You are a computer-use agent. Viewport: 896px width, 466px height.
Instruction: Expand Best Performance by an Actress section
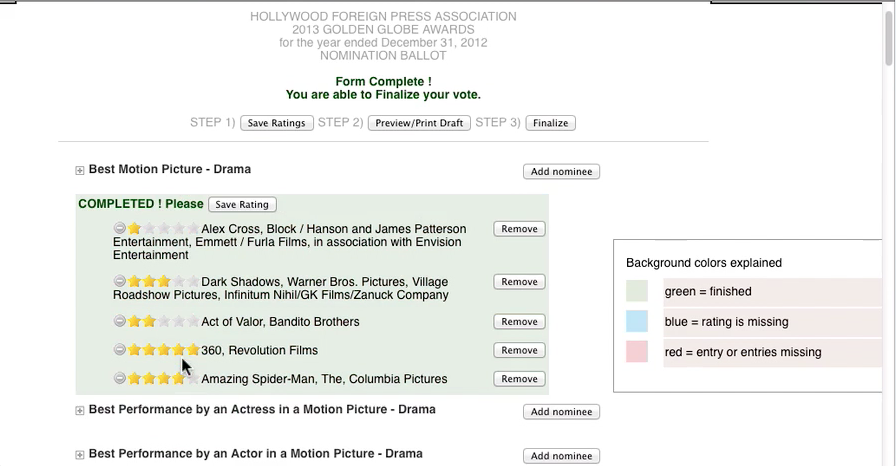[80, 411]
